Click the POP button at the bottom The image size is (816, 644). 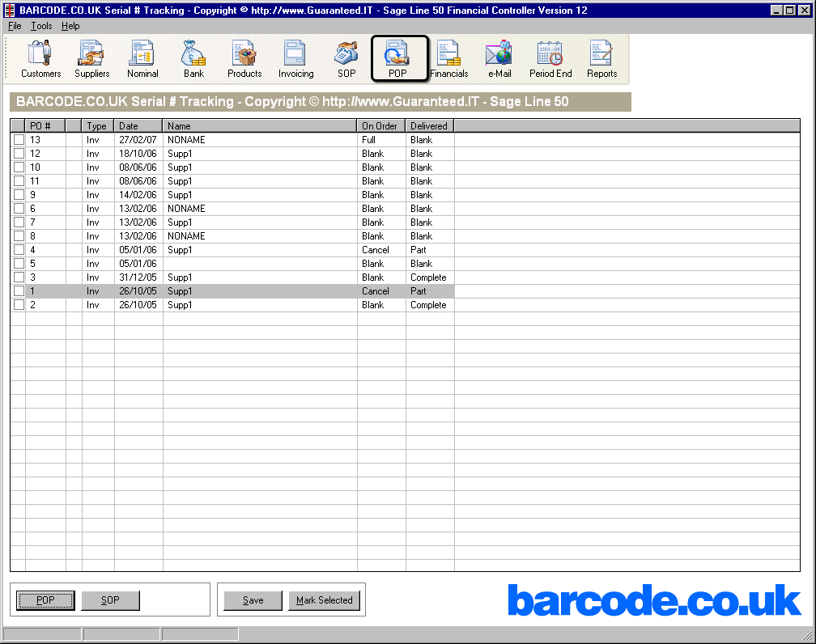point(45,600)
